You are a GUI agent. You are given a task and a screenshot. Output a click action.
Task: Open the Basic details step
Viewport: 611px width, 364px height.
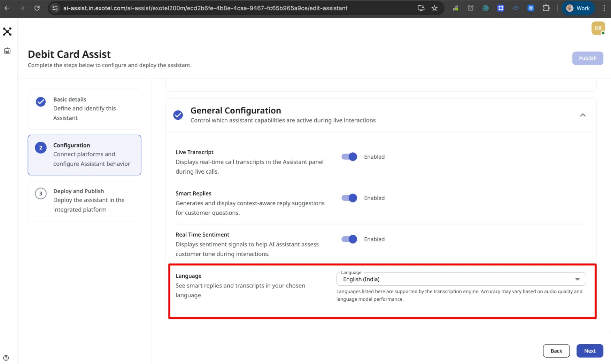[x=85, y=109]
